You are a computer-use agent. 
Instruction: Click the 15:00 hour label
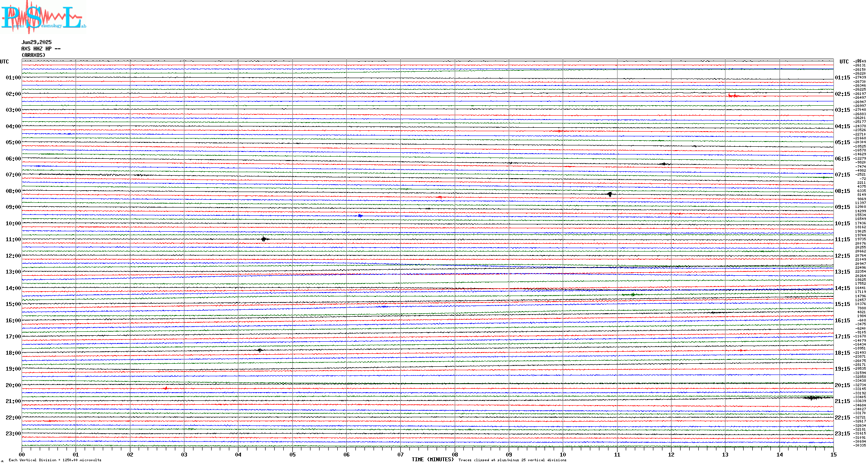13,304
